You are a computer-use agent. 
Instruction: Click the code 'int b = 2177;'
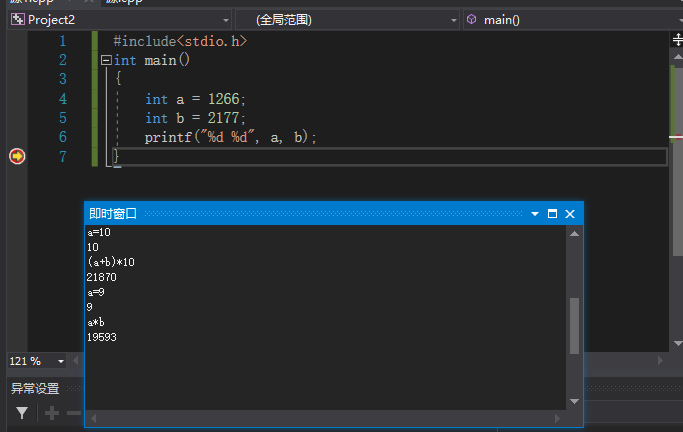click(x=195, y=118)
